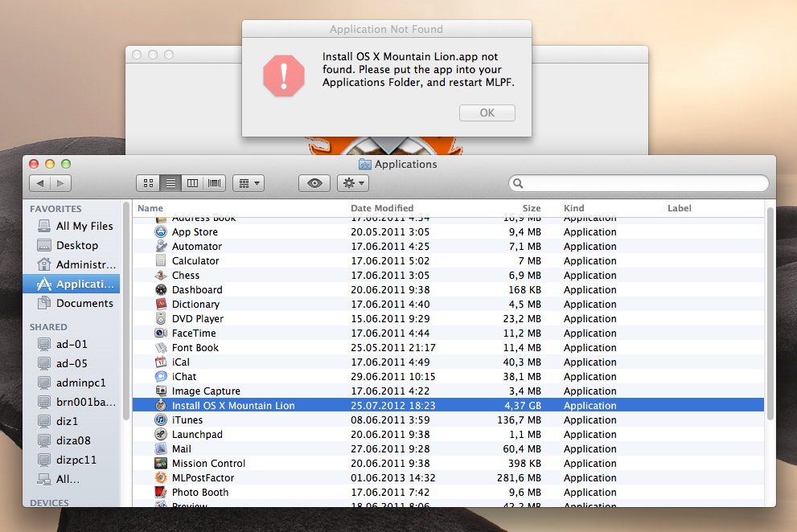The width and height of the screenshot is (797, 532).
Task: Click the Mail app icon
Action: click(161, 449)
